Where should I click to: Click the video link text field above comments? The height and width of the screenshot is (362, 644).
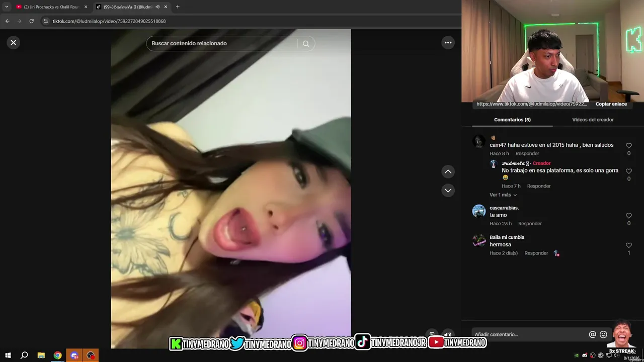point(532,104)
